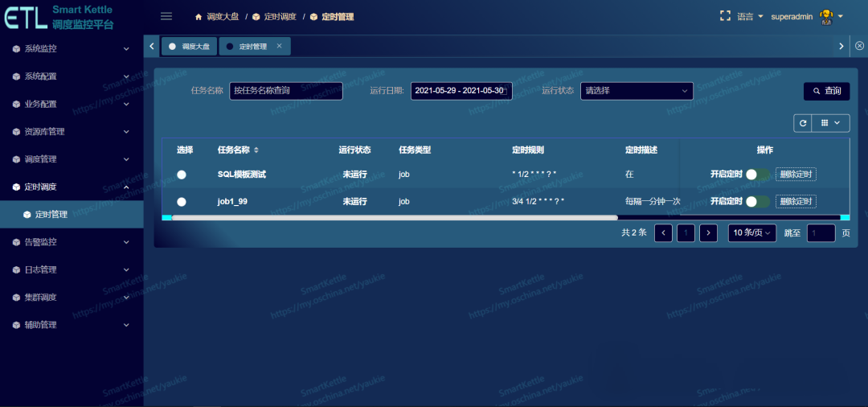Screen dimensions: 868x407
Task: Click 调度大盘 breadcrumb link
Action: point(223,17)
